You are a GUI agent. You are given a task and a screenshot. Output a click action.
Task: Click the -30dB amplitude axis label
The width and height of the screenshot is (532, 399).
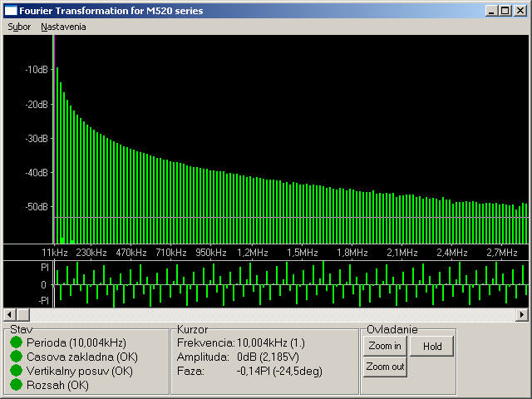[37, 139]
